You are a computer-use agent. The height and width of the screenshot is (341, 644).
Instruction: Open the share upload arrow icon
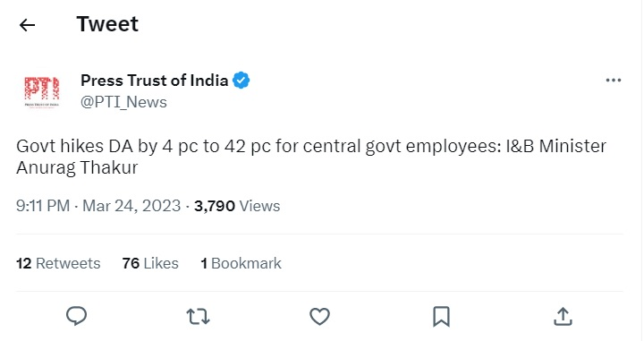(563, 317)
